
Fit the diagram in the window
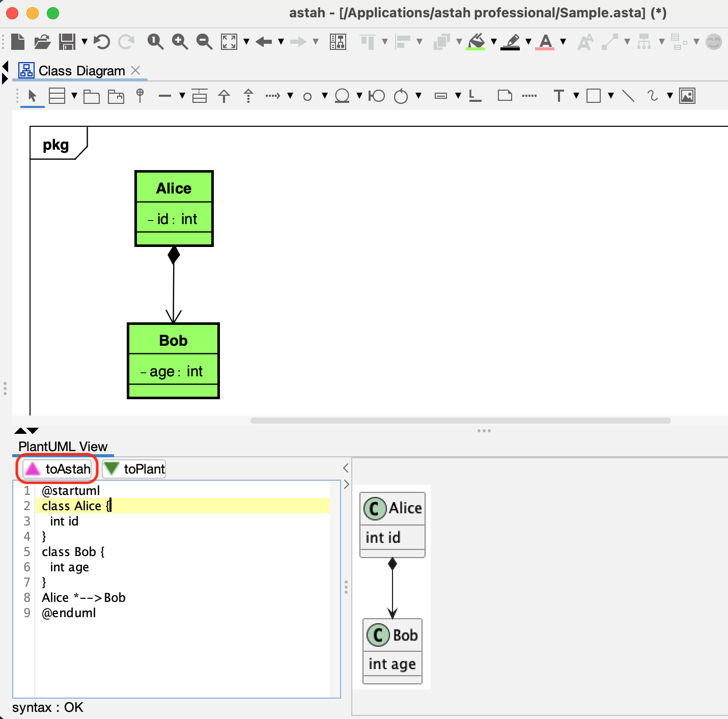coord(229,42)
